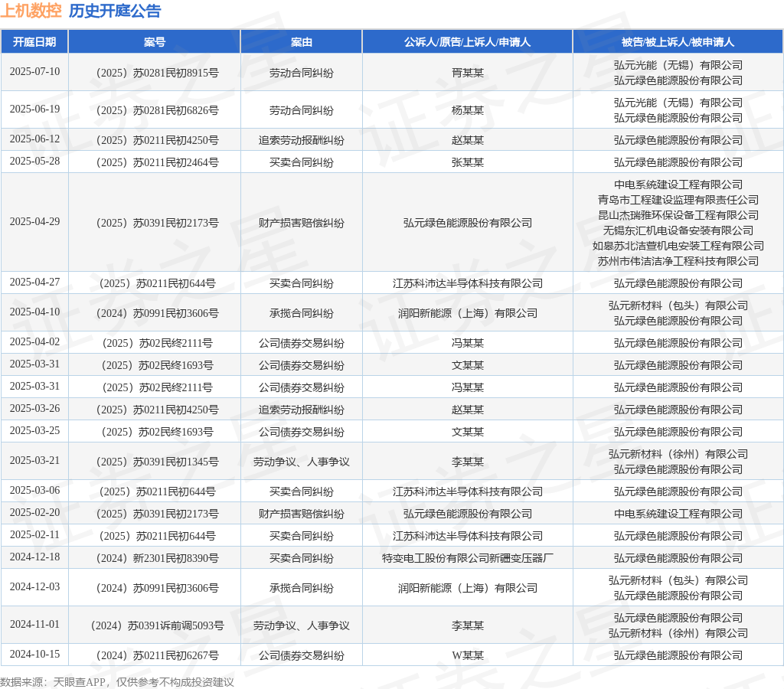This screenshot has height=689, width=784.
Task: Click 弘元光能（无锡）有限公司 in the 2025-07-10 row
Action: pyautogui.click(x=678, y=65)
